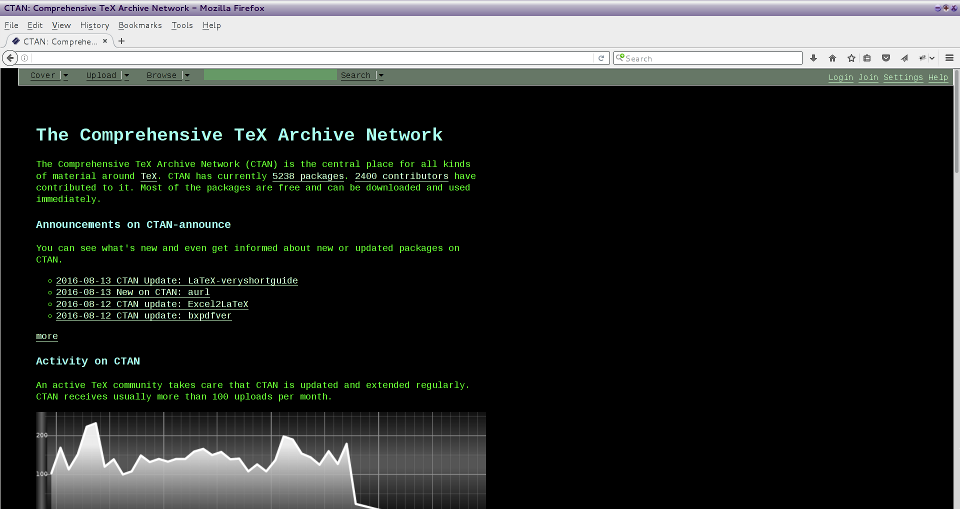Click the paper plane share icon
Screen dimensions: 960x509
[904, 58]
